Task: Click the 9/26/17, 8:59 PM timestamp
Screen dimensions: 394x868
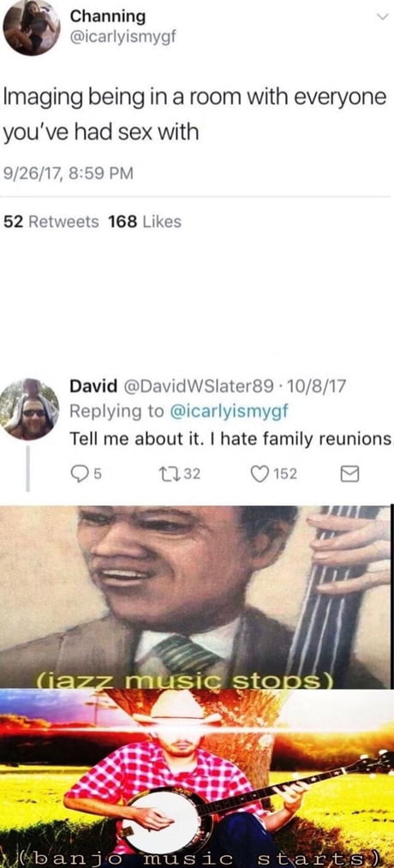Action: tap(69, 173)
